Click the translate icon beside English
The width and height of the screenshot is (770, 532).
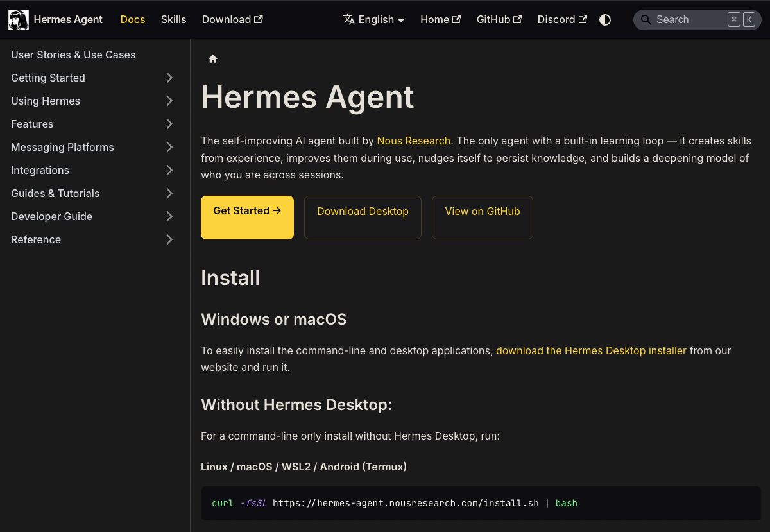click(x=349, y=20)
